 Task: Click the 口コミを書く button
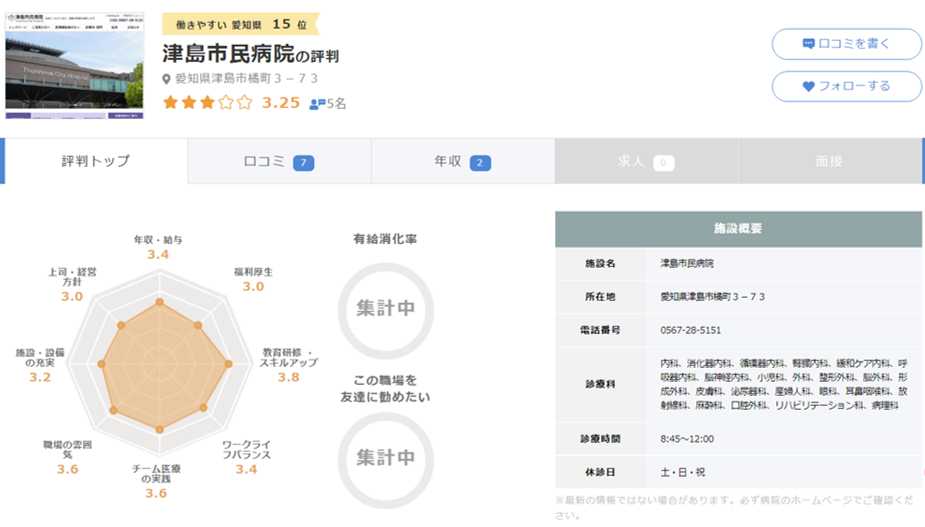(x=846, y=44)
